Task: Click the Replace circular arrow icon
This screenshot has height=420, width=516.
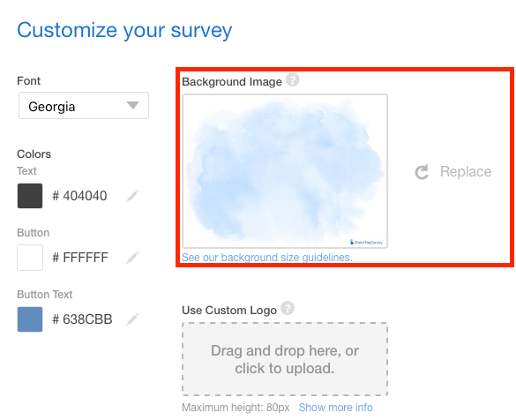Action: (422, 172)
